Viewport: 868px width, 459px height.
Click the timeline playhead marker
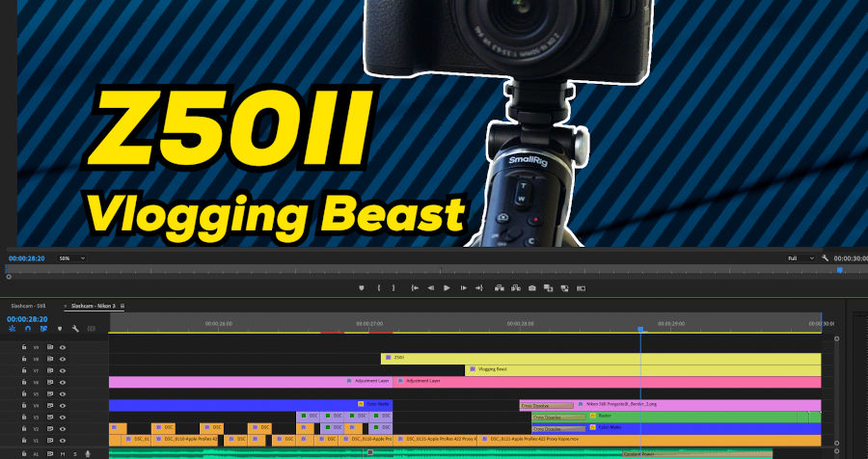click(641, 329)
